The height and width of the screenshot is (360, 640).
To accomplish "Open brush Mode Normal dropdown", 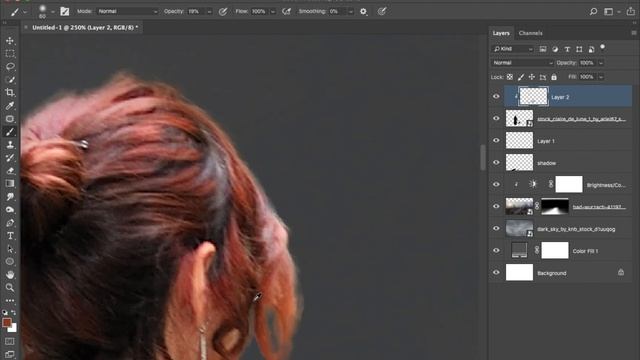I will point(127,11).
